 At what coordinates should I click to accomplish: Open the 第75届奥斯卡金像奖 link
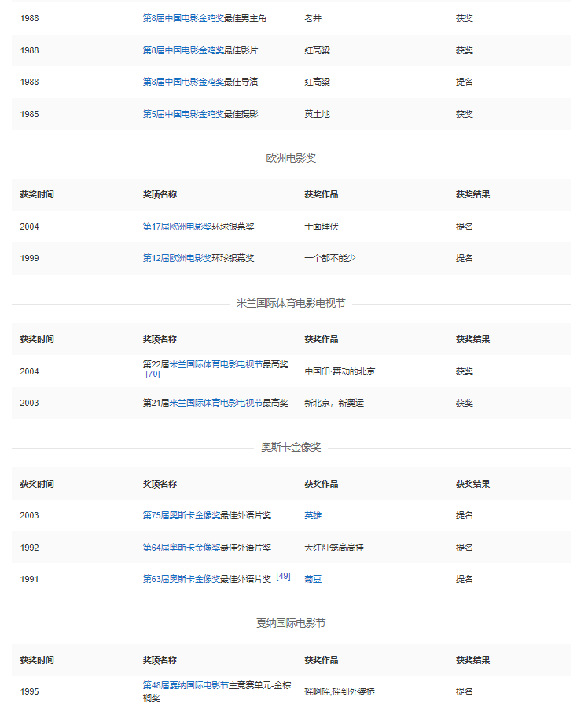tap(181, 516)
